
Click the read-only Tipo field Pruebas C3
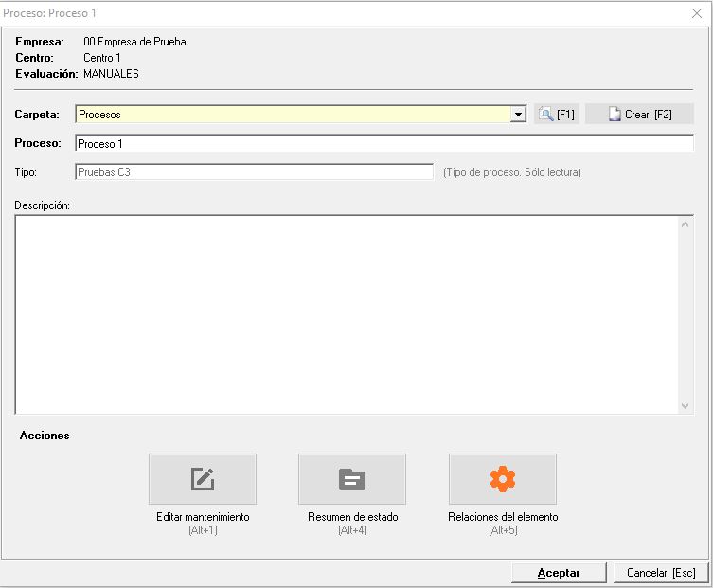254,172
